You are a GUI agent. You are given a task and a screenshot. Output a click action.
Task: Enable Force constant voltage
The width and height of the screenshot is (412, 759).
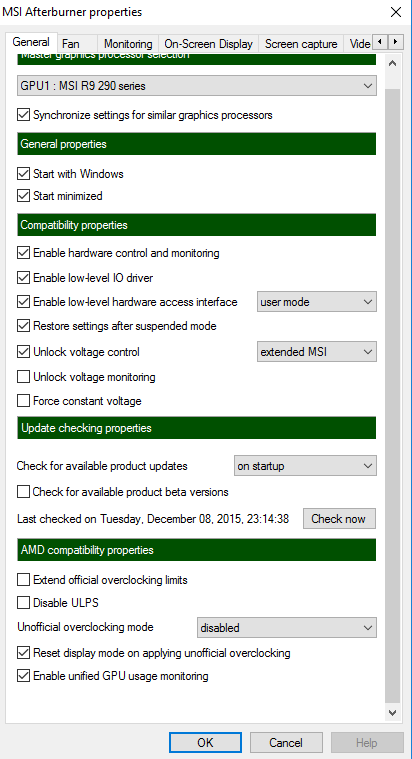click(x=23, y=401)
